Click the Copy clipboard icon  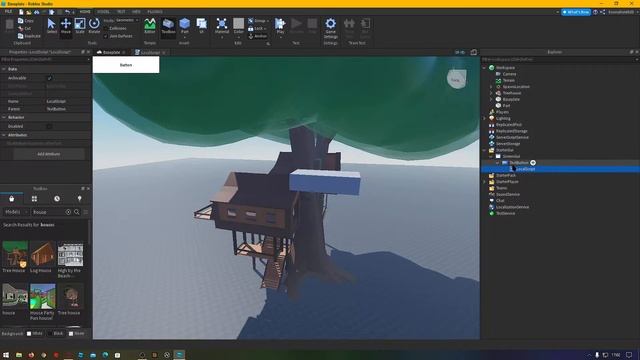click(20, 20)
